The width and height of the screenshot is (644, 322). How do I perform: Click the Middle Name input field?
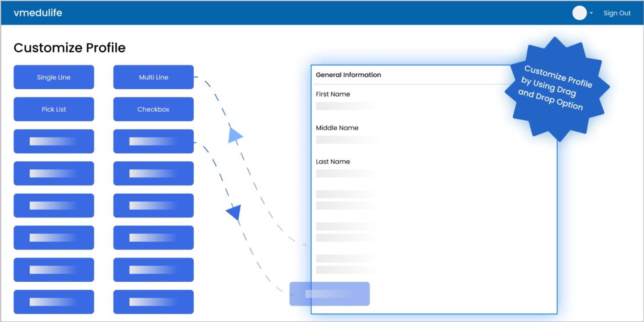[x=346, y=139]
